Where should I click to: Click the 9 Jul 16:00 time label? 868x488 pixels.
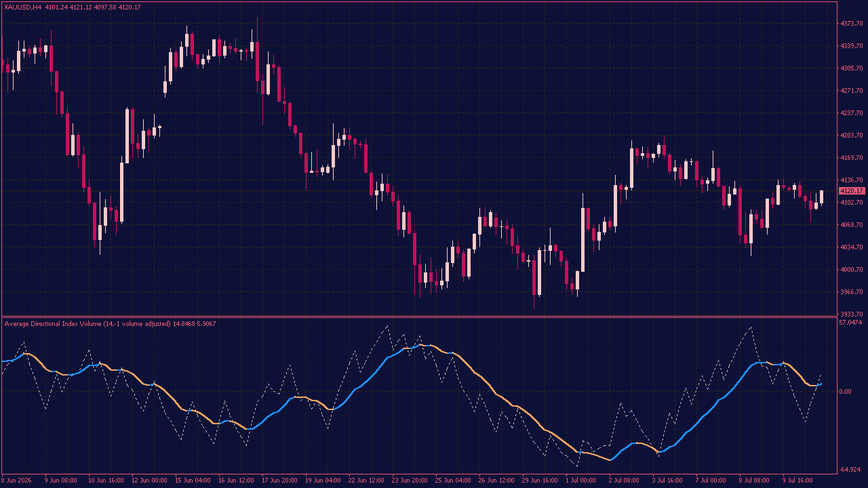(x=797, y=481)
